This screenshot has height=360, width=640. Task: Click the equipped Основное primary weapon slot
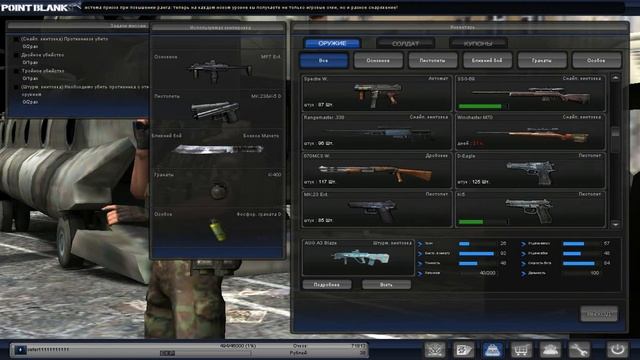[218, 70]
